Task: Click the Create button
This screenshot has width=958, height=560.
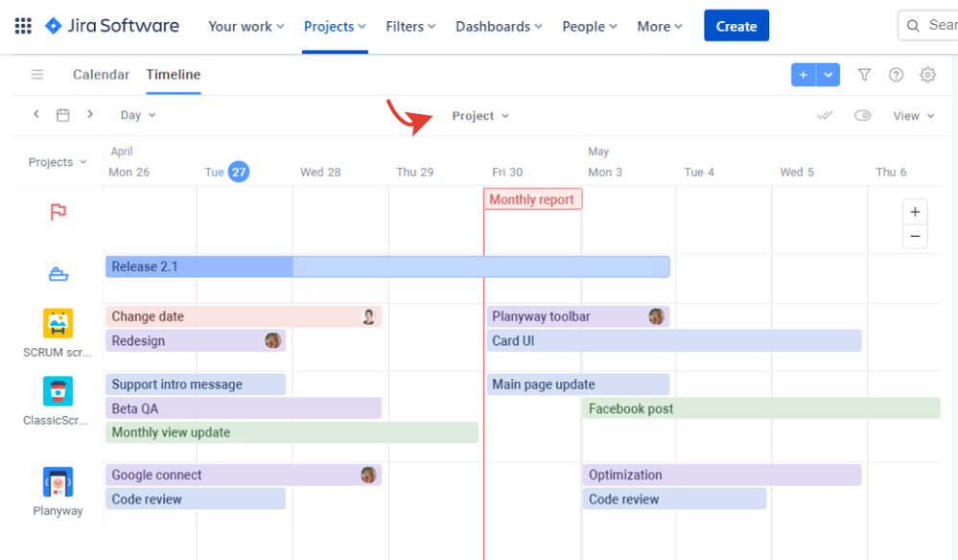Action: click(736, 25)
